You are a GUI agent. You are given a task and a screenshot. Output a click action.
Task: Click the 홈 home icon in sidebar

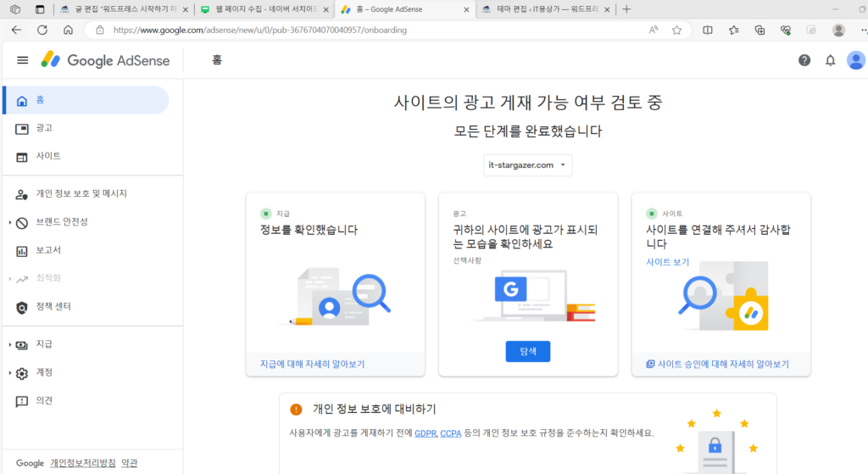pos(21,101)
